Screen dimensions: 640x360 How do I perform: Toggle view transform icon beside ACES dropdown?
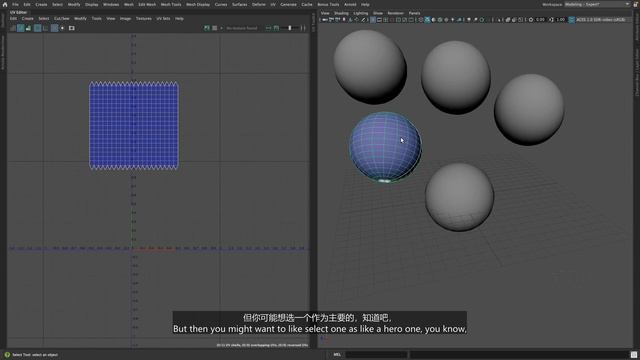pos(571,20)
